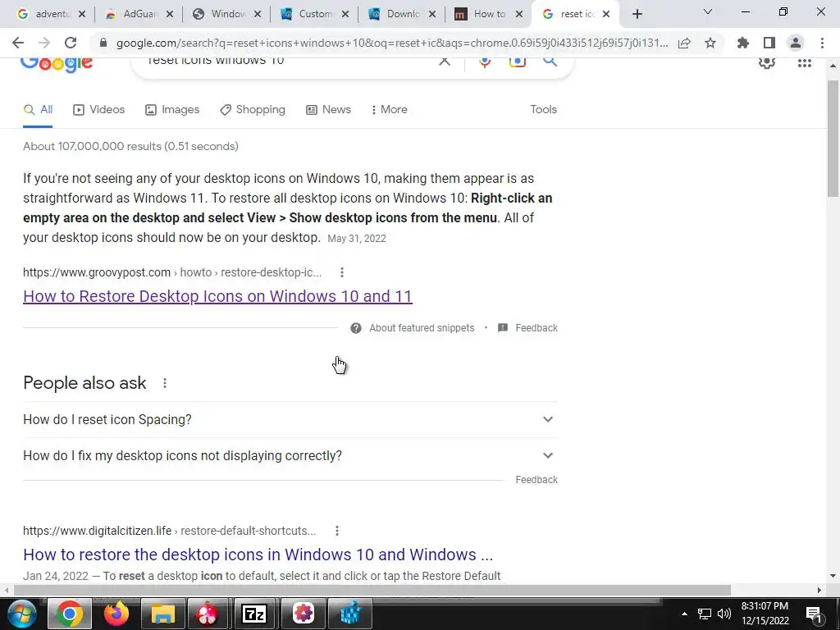Clear the Google search box

(445, 61)
